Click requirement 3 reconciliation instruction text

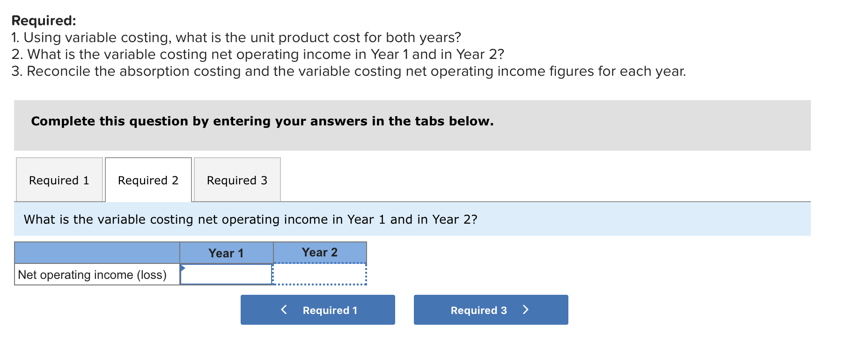[x=349, y=71]
